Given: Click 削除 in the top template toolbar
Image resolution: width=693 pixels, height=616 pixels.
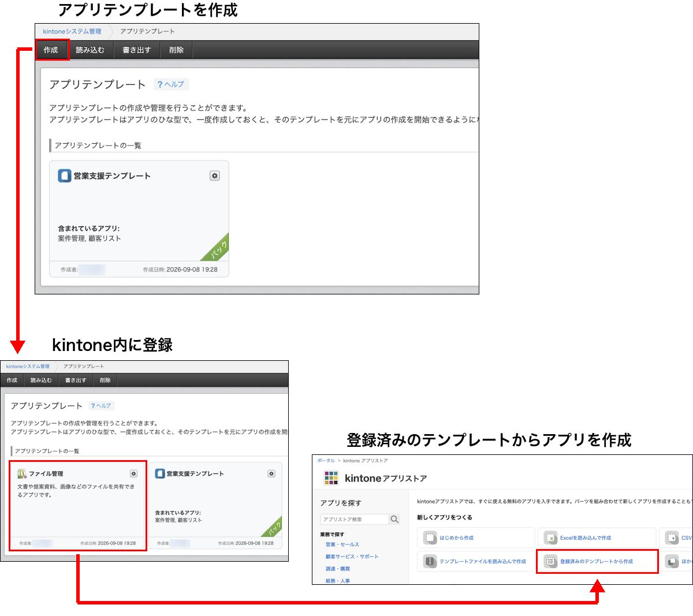Looking at the screenshot, I should point(177,50).
